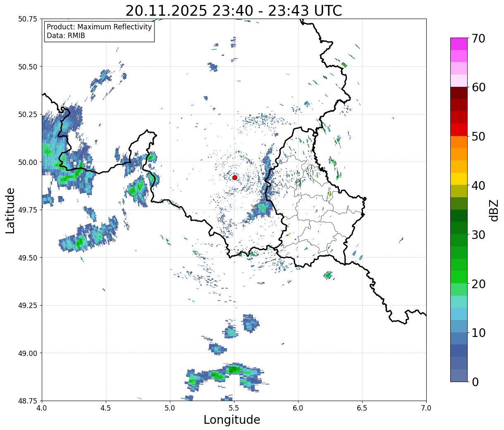The width and height of the screenshot is (504, 430).
Task: Click the 48.75 latitude tick label
Action: [x=28, y=401]
